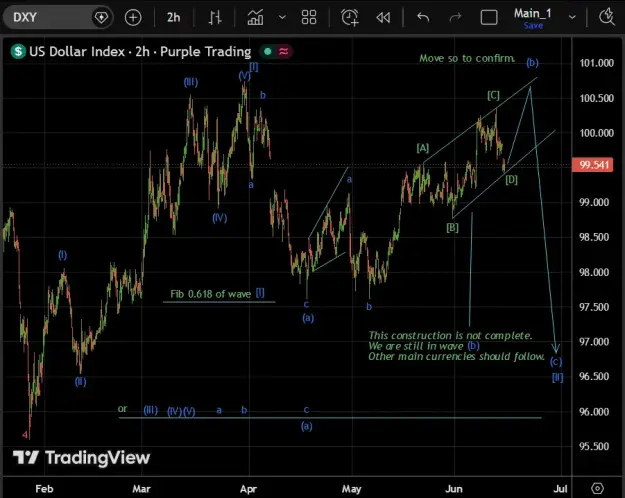The image size is (625, 498).
Task: Open the quick search icon
Action: pyautogui.click(x=607, y=17)
